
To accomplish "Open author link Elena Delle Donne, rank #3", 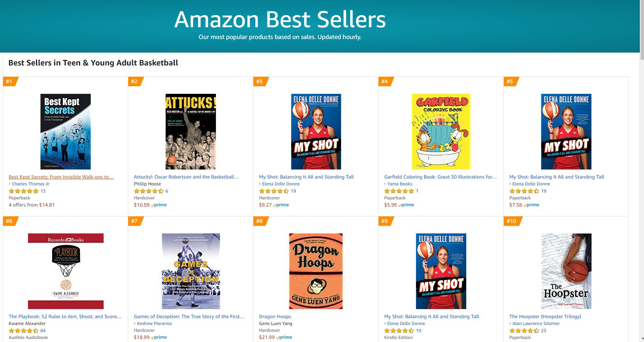I will click(281, 184).
